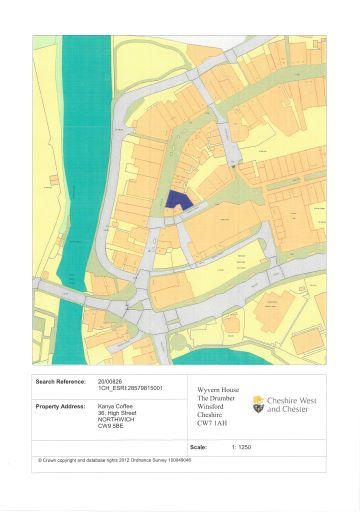The width and height of the screenshot is (363, 513).
Task: Click the Property Address label
Action: (60, 406)
